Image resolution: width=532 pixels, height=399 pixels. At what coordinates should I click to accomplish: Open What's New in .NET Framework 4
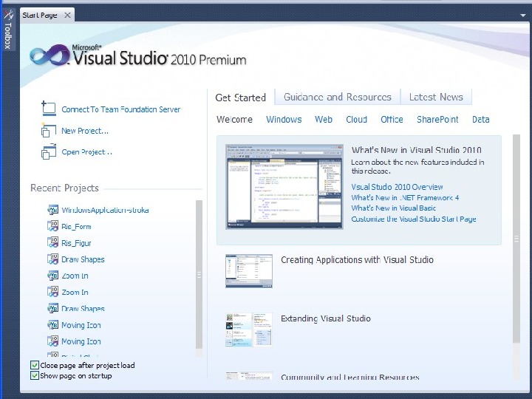coord(405,197)
